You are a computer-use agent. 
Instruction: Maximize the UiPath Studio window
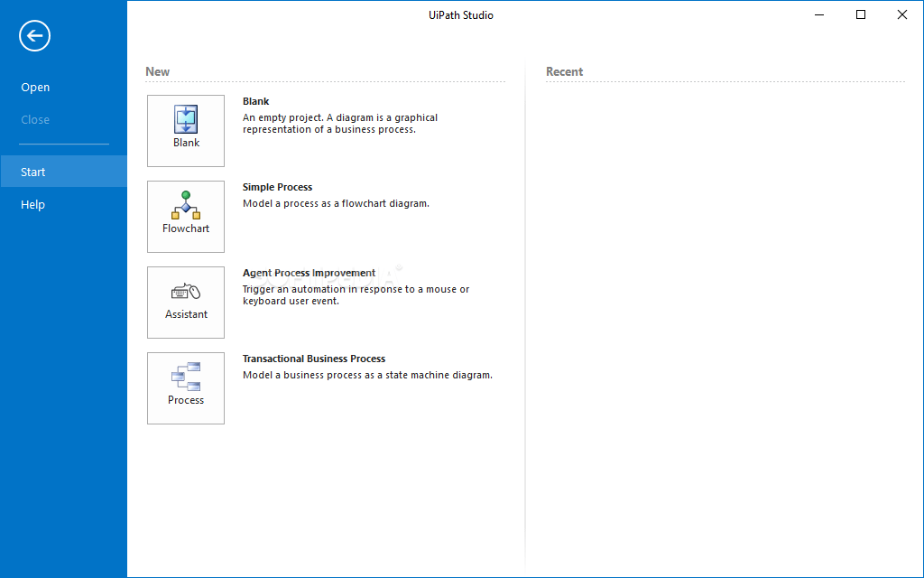(x=860, y=14)
